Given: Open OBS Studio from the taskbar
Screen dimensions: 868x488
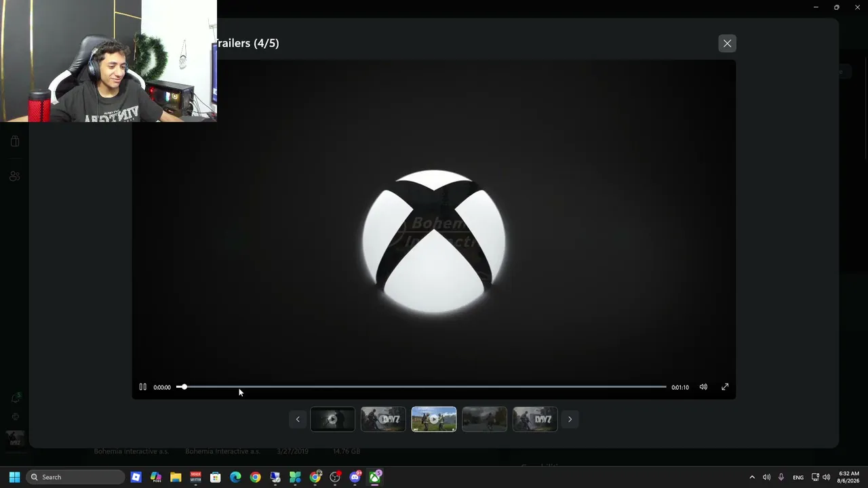Looking at the screenshot, I should (x=335, y=477).
